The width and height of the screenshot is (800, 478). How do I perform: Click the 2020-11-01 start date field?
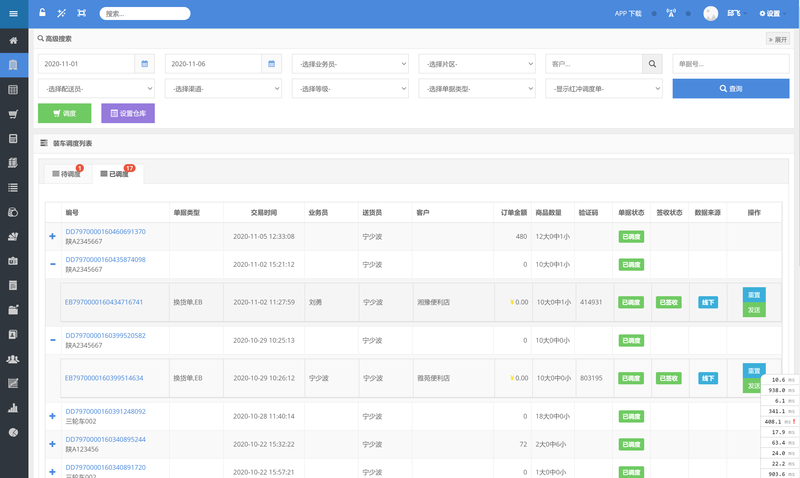[x=86, y=64]
